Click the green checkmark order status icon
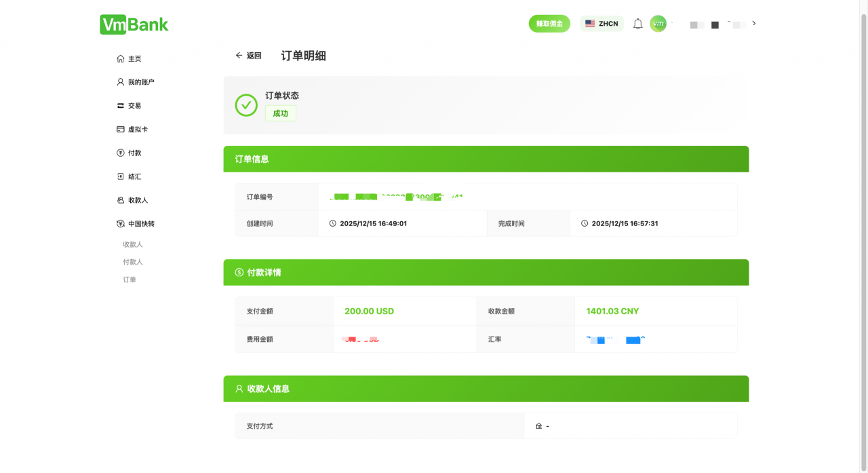Viewport: 868px width, 473px height. [245, 105]
